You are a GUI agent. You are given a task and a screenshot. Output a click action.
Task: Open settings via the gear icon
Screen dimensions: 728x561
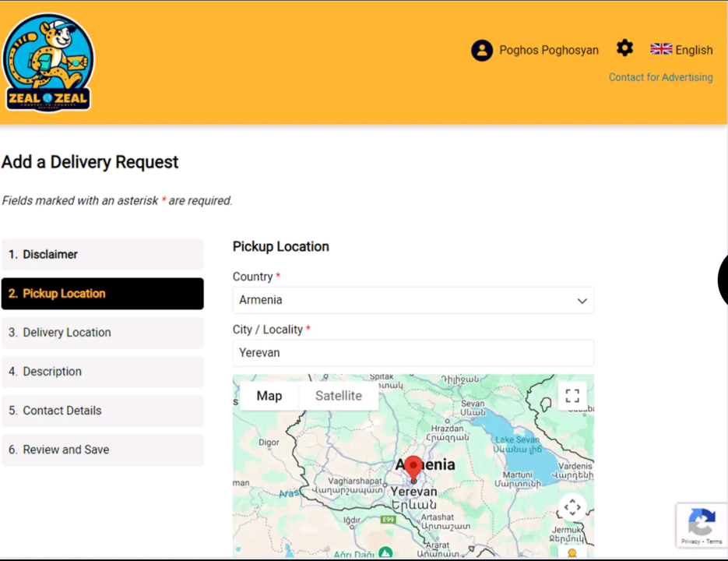click(x=624, y=48)
